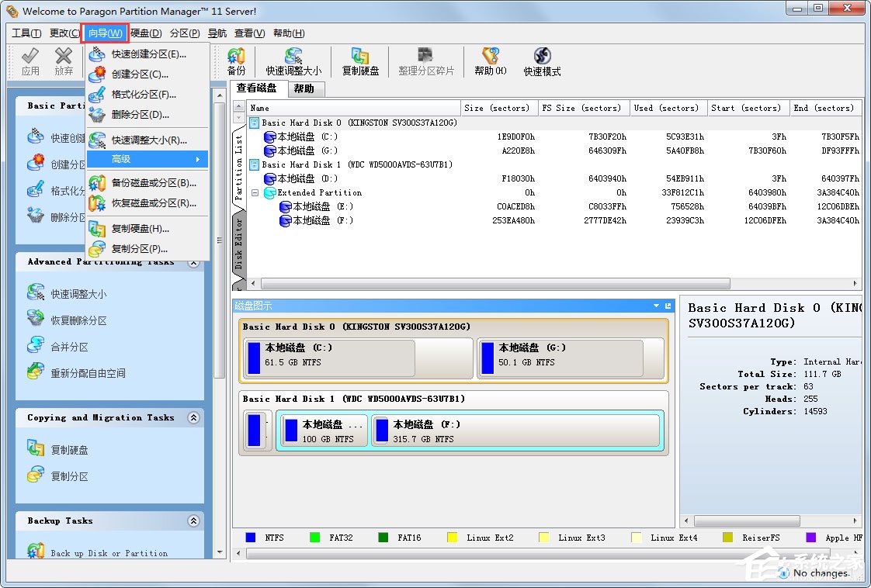Collapse the Advanced Partitioning Tasks section
Screen dimensions: 871x588
coord(193,262)
